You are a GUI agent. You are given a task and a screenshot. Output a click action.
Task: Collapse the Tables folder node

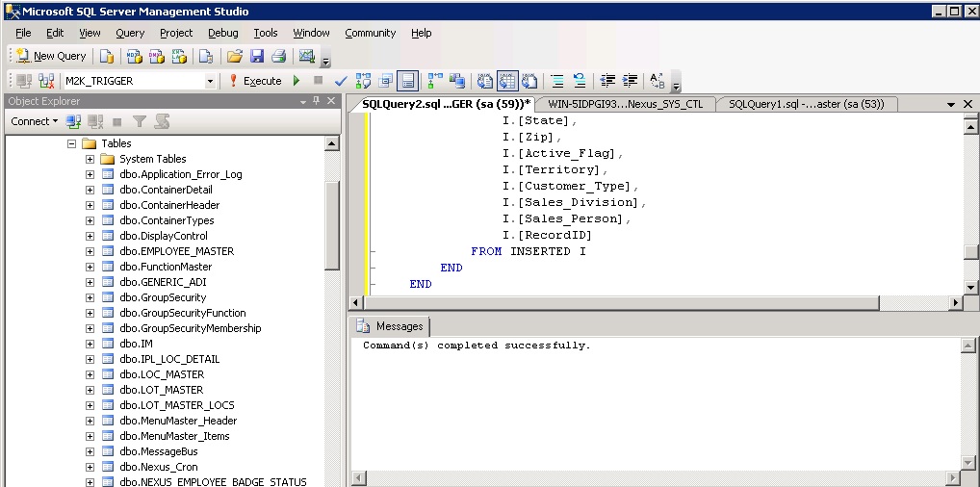coord(71,143)
